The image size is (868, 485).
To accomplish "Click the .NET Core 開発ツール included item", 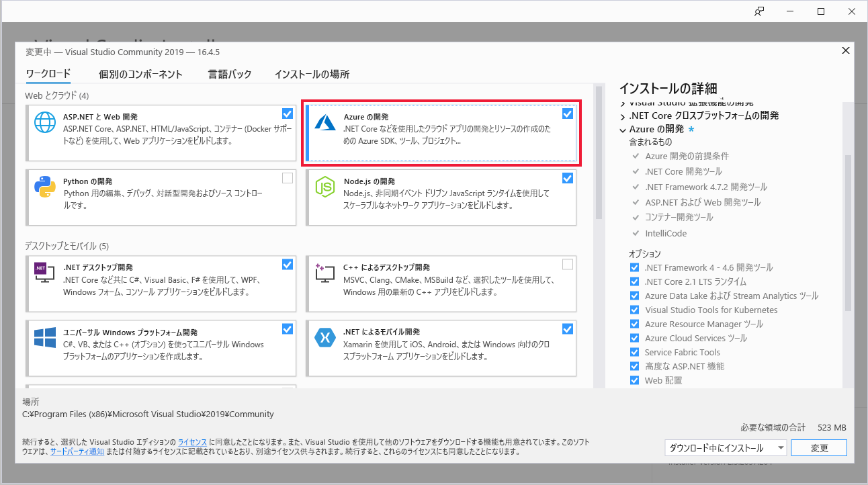I will tap(683, 171).
